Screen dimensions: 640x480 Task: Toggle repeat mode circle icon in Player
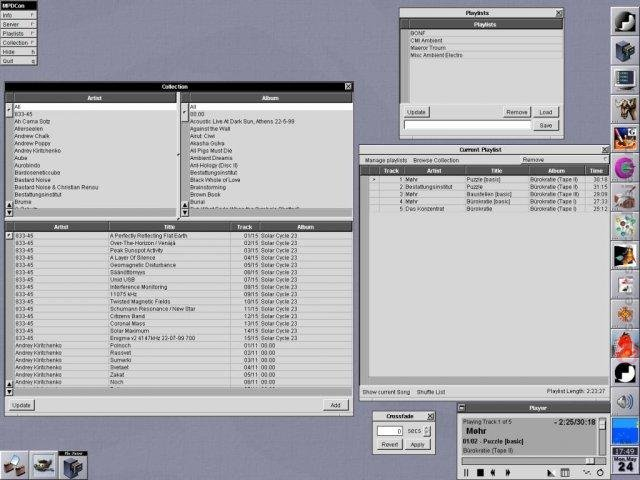pos(600,472)
